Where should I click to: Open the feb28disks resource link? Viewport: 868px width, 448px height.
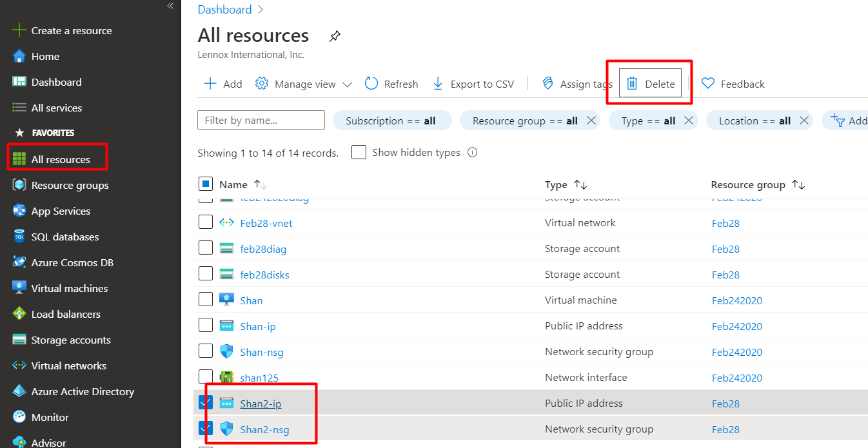[264, 275]
